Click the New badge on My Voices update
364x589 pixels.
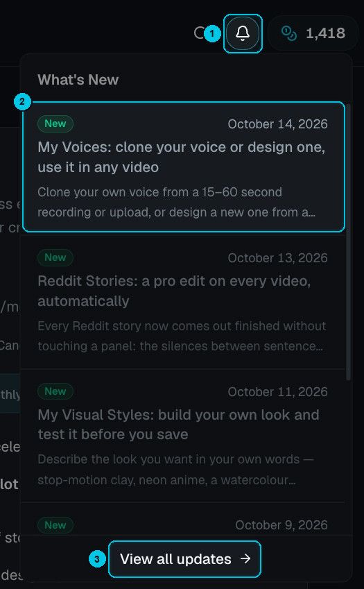(55, 123)
